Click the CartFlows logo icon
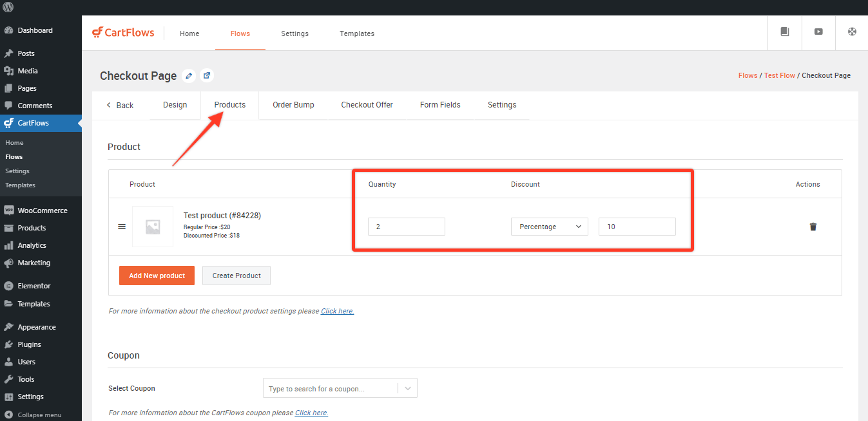This screenshot has height=421, width=868. point(99,32)
